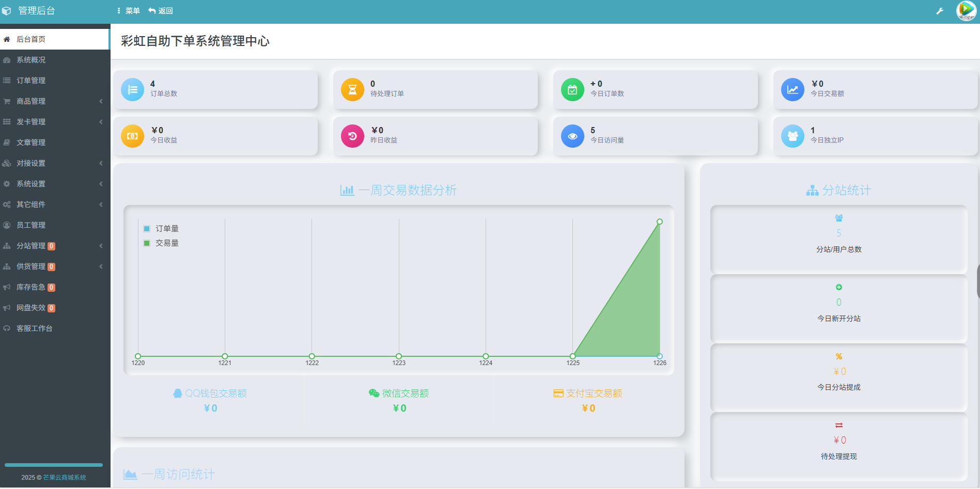Open the 员工管理 section
980x489 pixels.
pyautogui.click(x=32, y=225)
